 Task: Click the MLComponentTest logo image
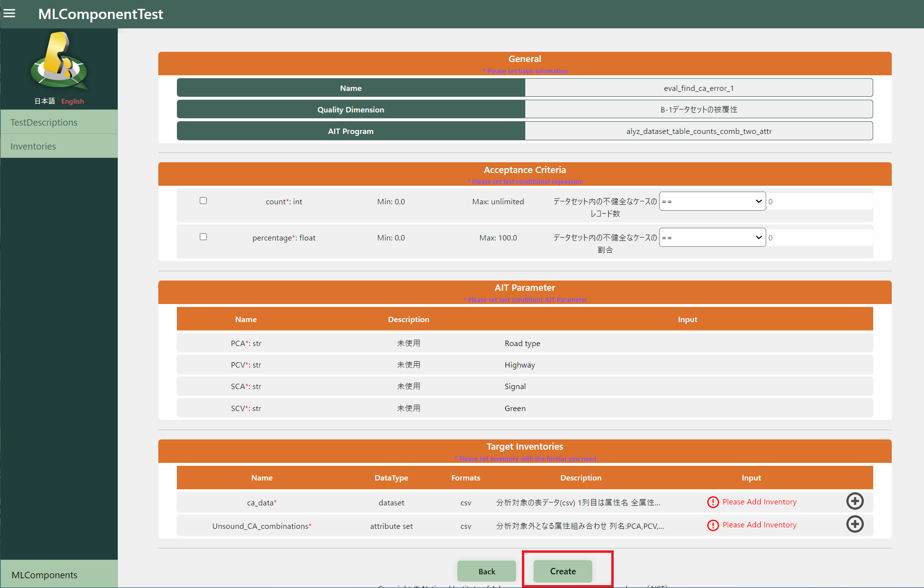pyautogui.click(x=59, y=61)
